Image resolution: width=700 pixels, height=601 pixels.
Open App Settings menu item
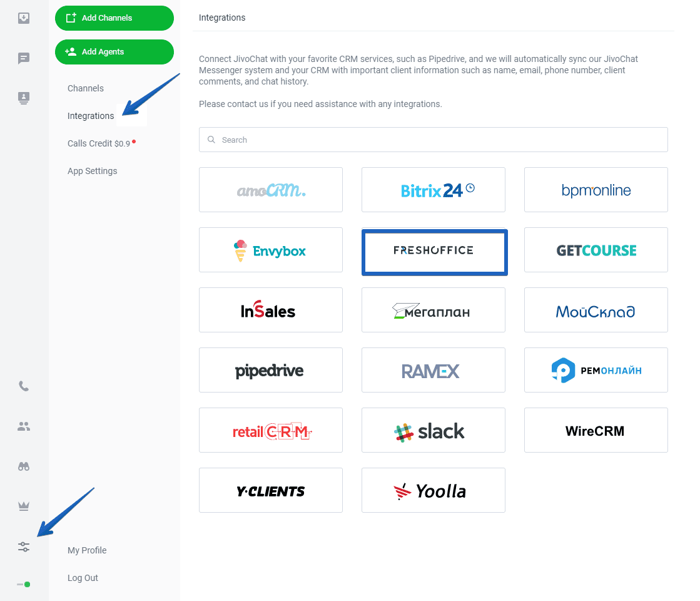(x=93, y=171)
